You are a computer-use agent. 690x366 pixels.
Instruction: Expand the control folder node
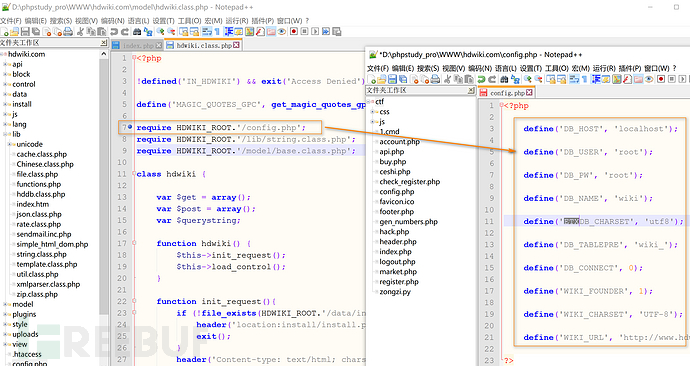[x=6, y=84]
